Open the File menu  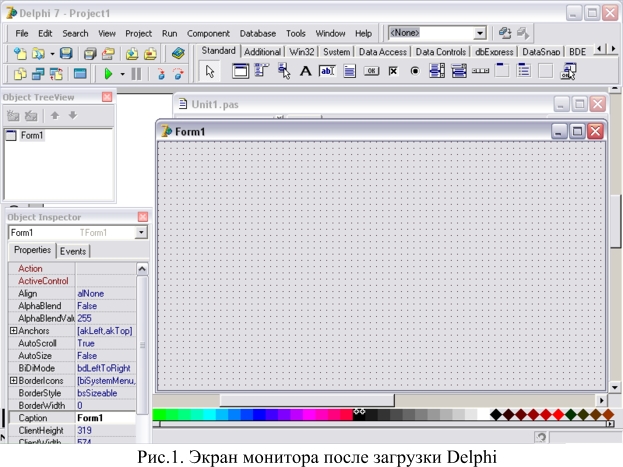point(21,33)
